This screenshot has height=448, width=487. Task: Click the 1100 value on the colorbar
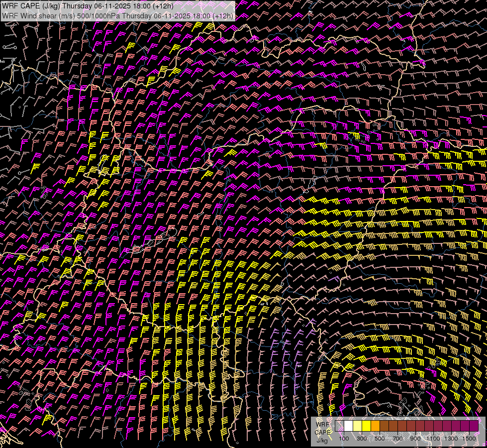coord(433,439)
